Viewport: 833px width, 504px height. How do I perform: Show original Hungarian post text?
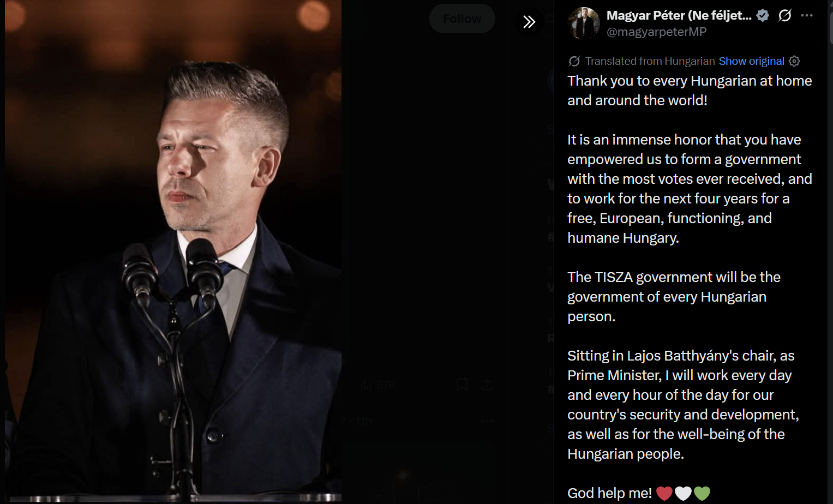(x=751, y=61)
